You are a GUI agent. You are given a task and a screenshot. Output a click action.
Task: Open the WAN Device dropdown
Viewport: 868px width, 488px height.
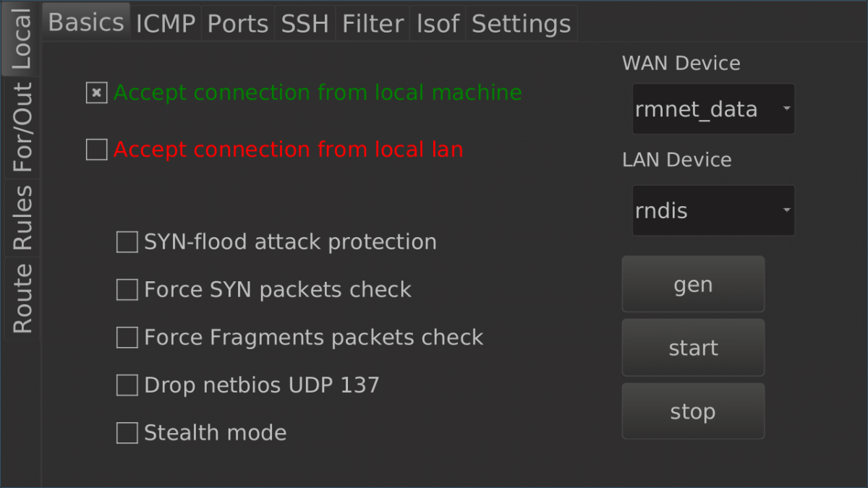(713, 109)
